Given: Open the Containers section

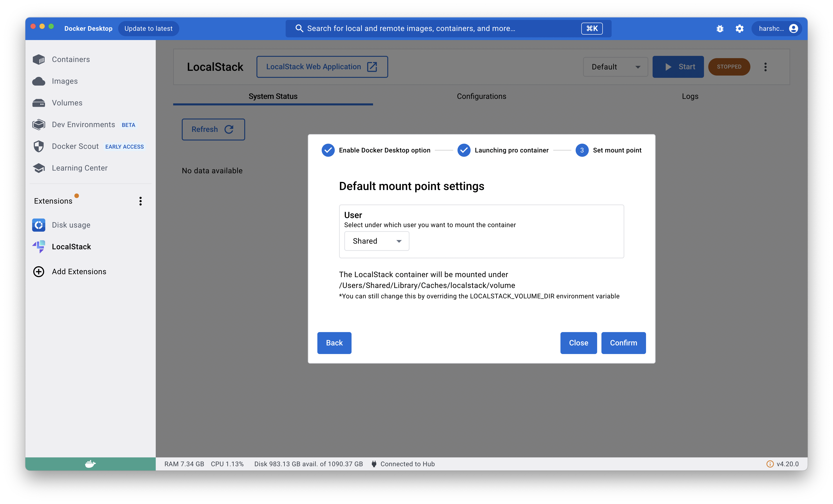Looking at the screenshot, I should click(x=71, y=59).
